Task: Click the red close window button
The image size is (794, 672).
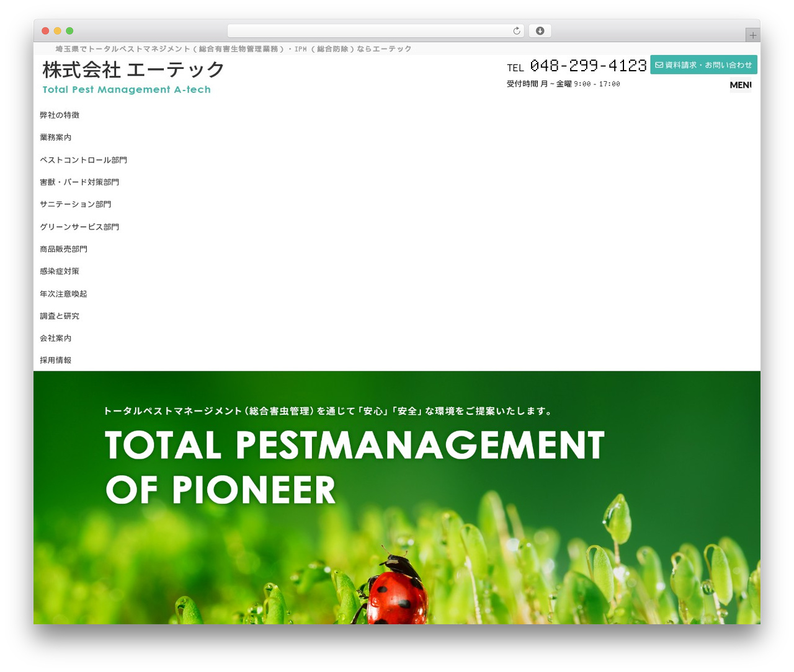Action: point(45,31)
